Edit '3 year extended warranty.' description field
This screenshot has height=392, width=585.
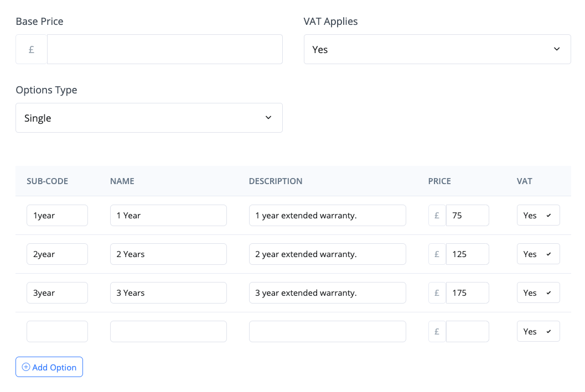(x=328, y=293)
